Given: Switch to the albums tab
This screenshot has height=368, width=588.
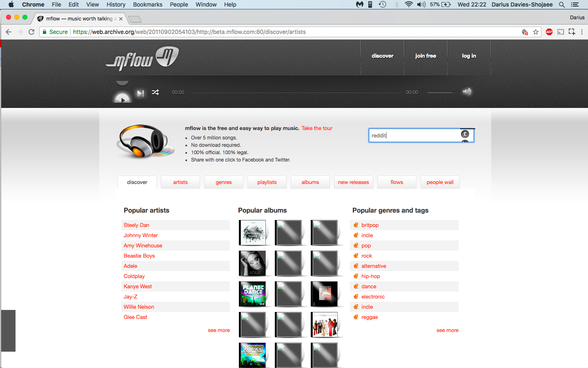Looking at the screenshot, I should 310,182.
